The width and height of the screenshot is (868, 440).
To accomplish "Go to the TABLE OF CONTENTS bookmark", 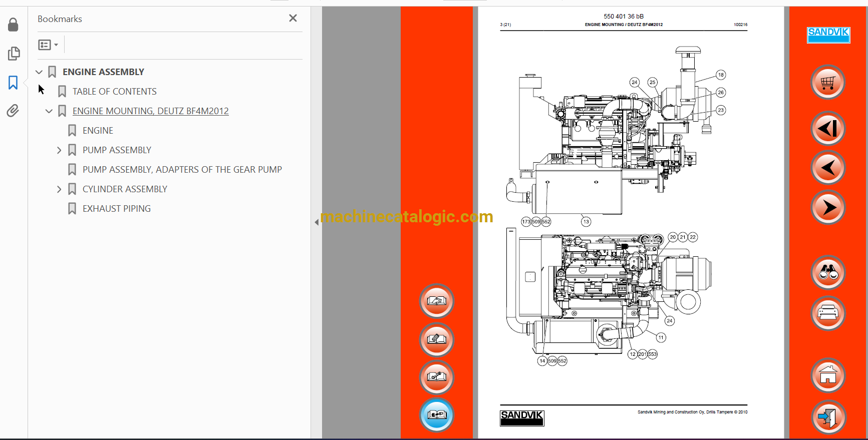I will click(x=114, y=92).
